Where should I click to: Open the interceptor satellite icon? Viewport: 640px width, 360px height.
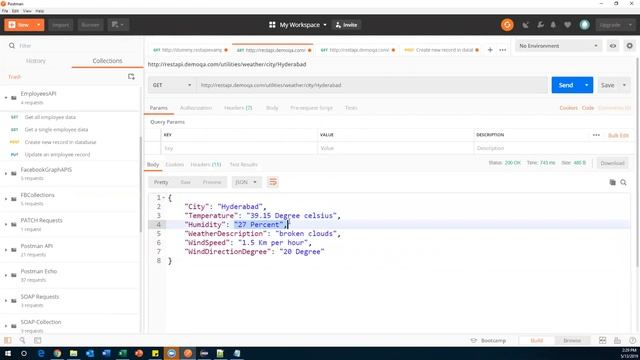pos(525,25)
